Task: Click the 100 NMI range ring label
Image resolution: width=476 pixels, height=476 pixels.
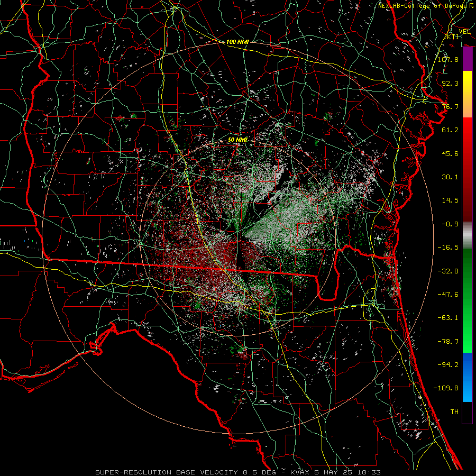Action: (x=237, y=42)
